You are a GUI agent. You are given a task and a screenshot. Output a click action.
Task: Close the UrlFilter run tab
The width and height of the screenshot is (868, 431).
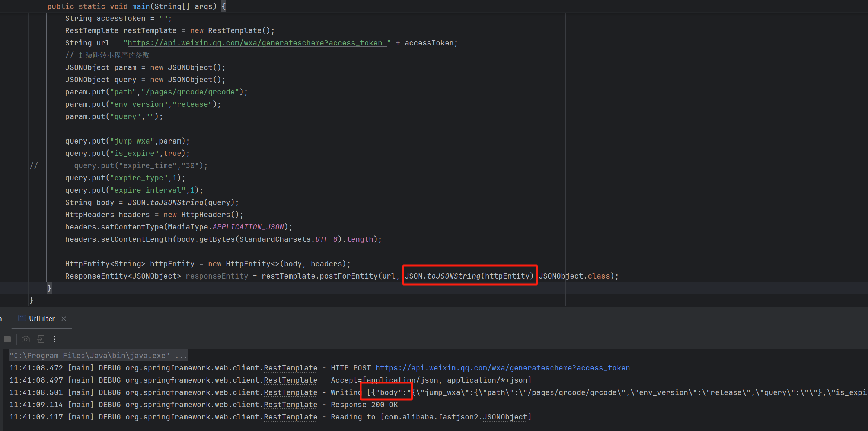64,319
